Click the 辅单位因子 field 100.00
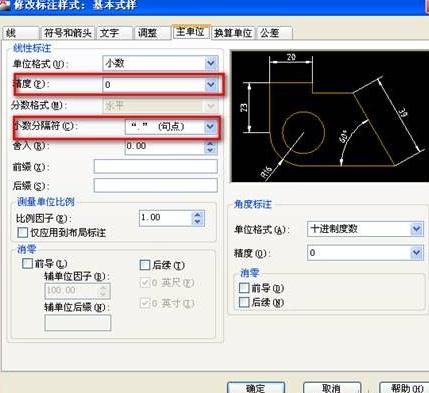The image size is (429, 393). click(71, 291)
